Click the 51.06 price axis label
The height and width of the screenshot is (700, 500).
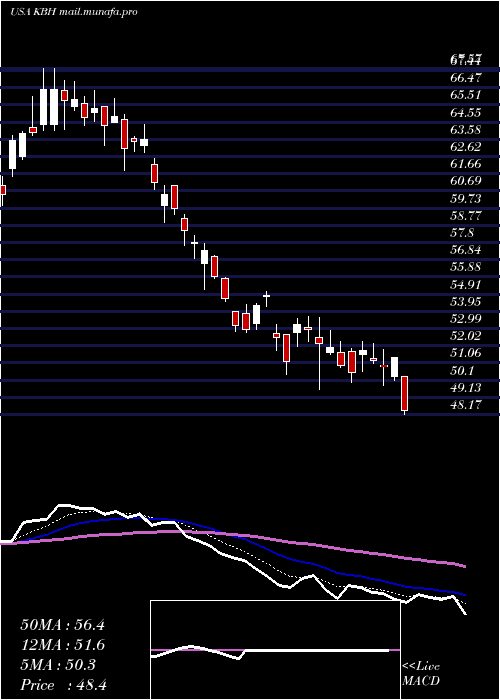click(x=465, y=353)
